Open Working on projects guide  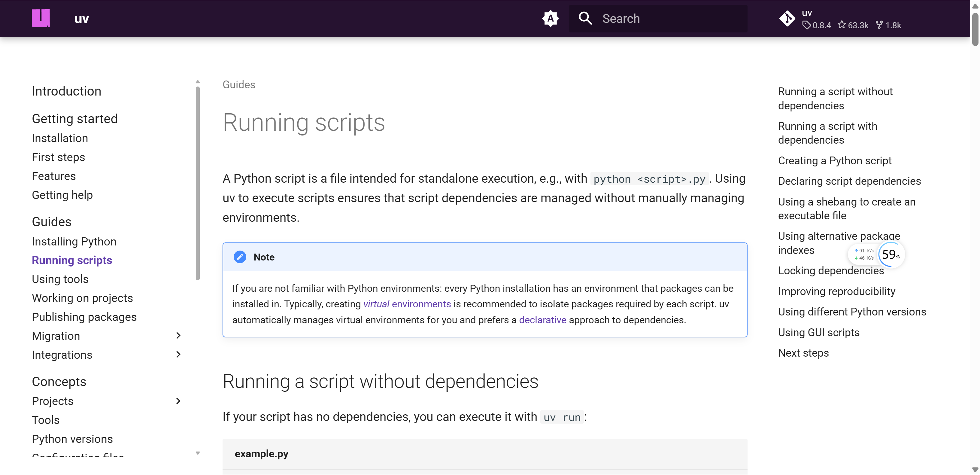(82, 298)
